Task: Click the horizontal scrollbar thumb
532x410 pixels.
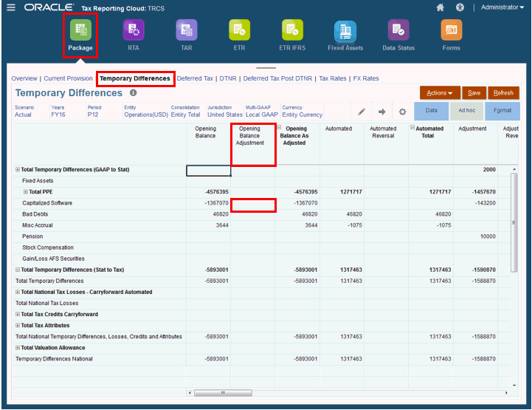Action: 223,393
